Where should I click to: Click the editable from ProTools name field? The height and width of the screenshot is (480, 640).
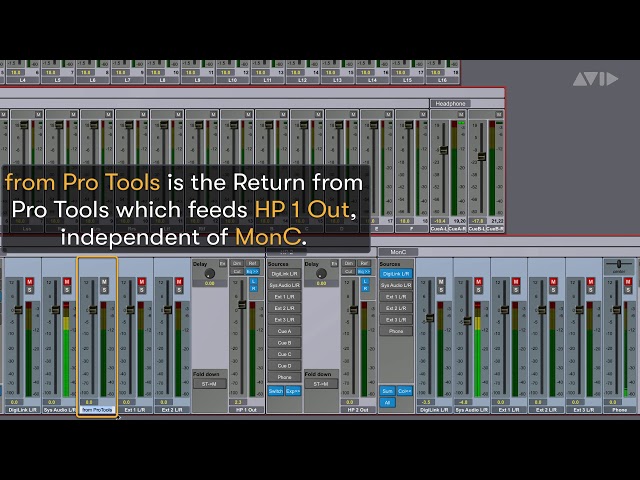[x=97, y=410]
